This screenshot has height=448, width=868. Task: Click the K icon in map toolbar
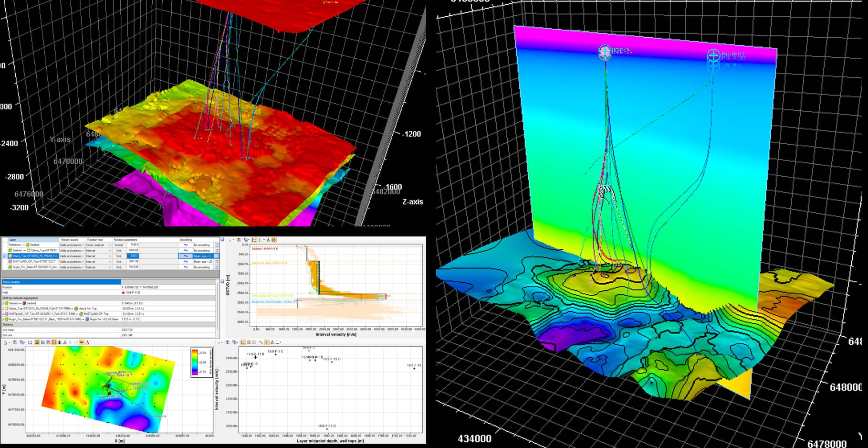point(70,342)
